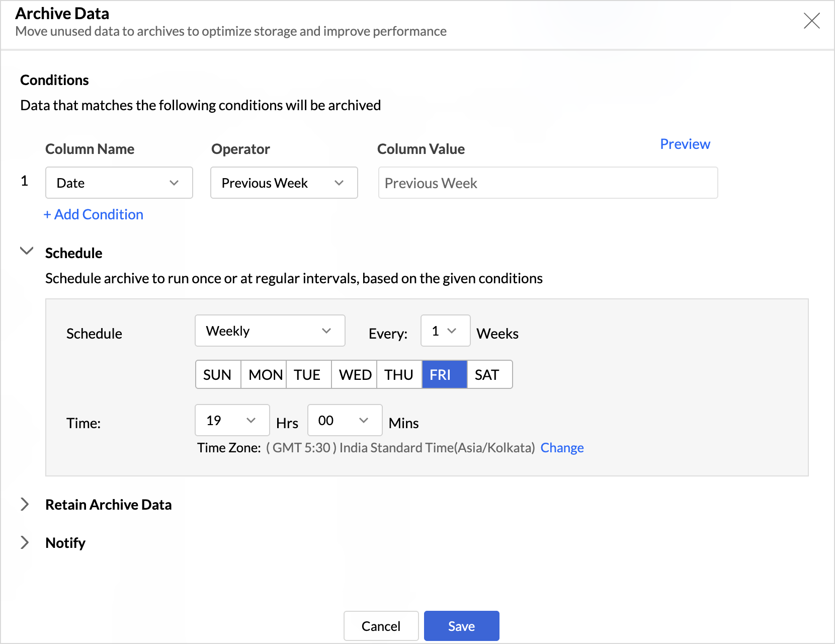This screenshot has height=644, width=835.
Task: Deselect the highlighted FRI day
Action: (x=445, y=375)
